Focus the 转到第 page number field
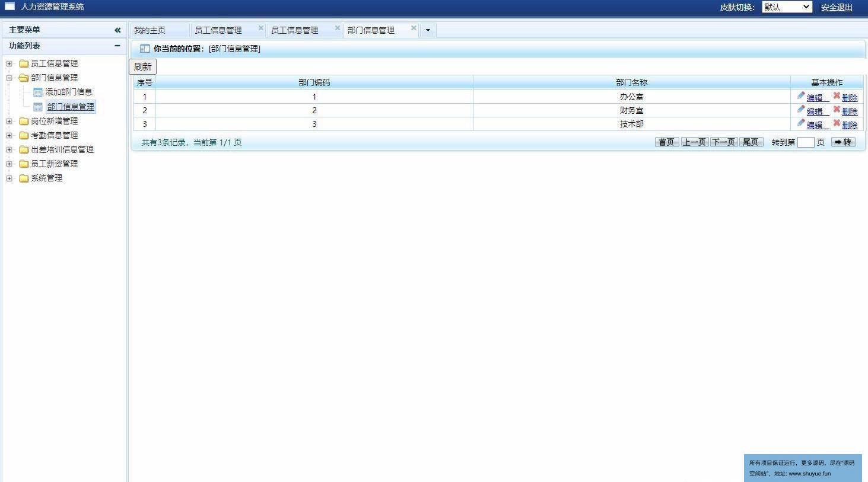 [806, 142]
